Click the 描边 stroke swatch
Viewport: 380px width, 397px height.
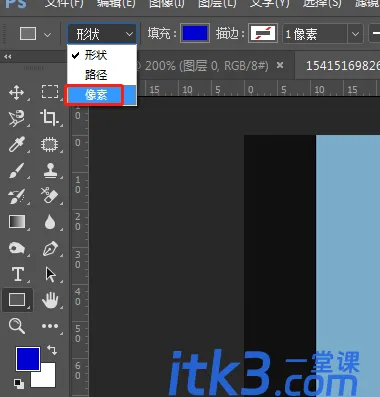point(263,34)
